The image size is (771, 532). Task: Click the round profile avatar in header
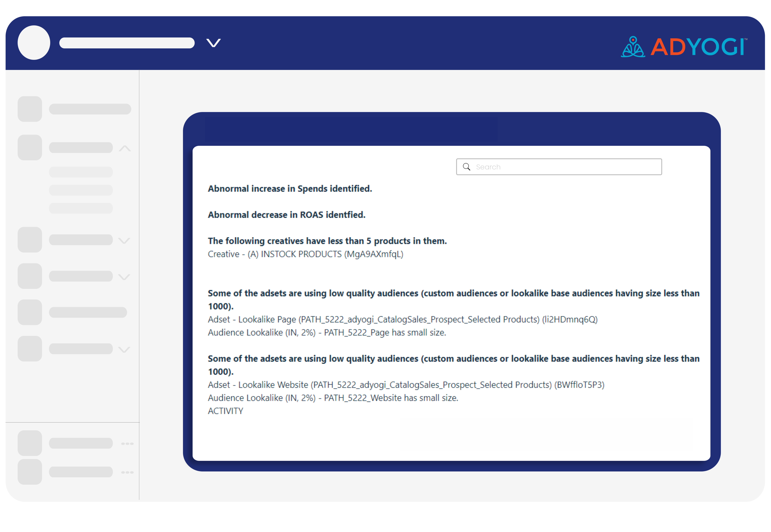click(34, 43)
